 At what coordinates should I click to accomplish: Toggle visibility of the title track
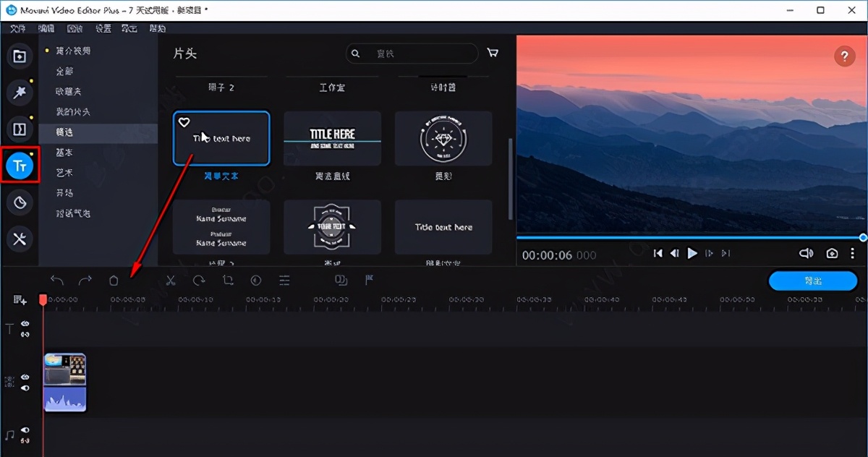coord(25,324)
